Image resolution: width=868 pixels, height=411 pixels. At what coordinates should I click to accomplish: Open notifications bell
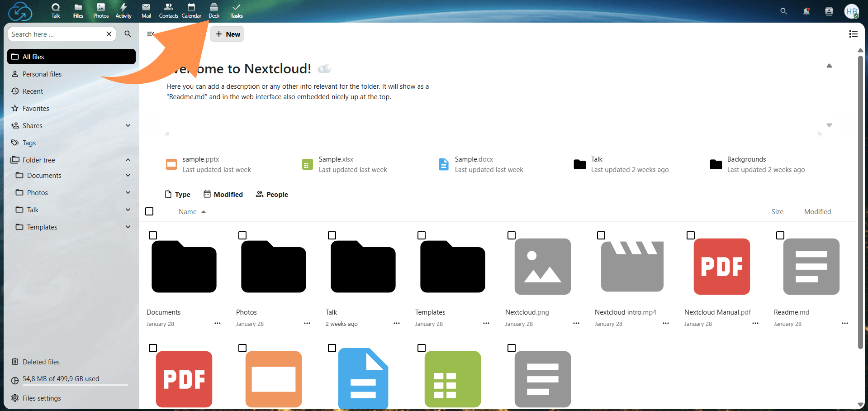tap(806, 11)
